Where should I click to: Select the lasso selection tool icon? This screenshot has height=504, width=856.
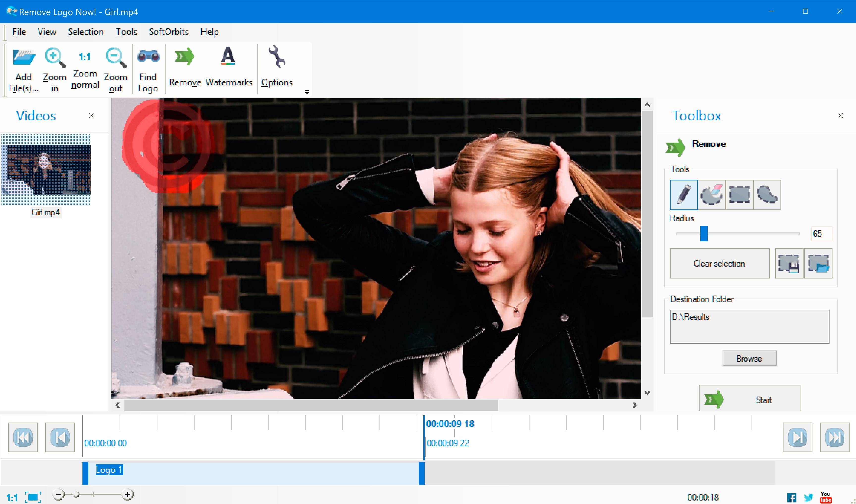coord(767,194)
